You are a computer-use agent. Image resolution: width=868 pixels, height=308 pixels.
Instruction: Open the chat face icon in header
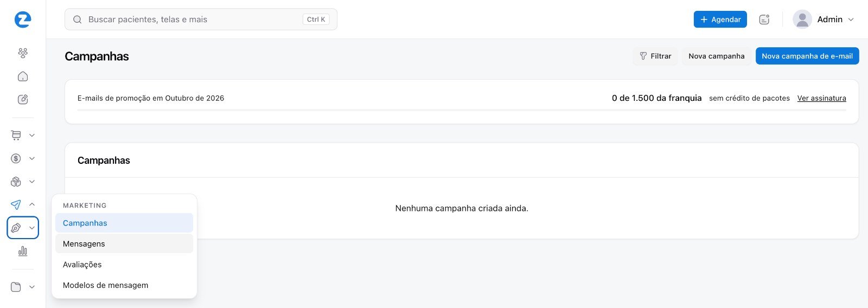764,20
